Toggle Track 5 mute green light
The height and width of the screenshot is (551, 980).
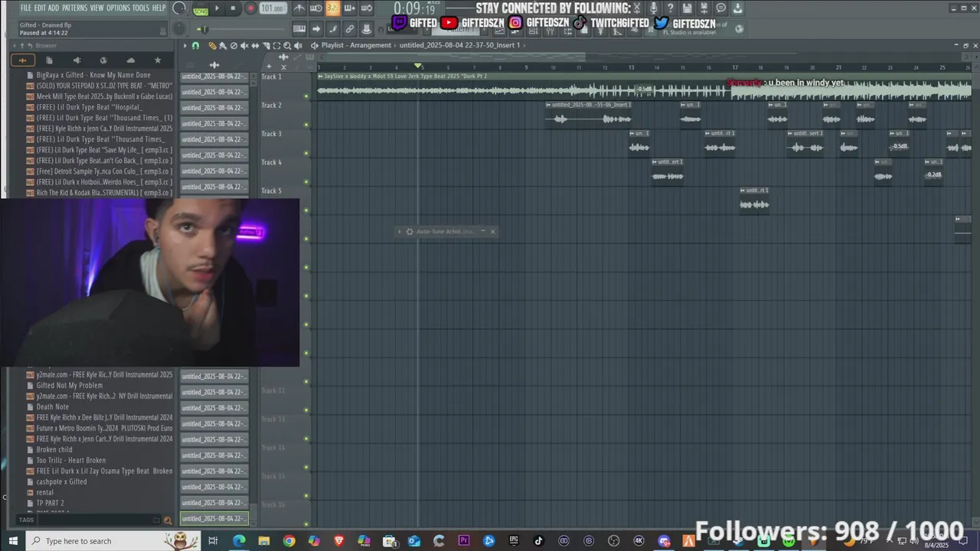click(x=306, y=210)
